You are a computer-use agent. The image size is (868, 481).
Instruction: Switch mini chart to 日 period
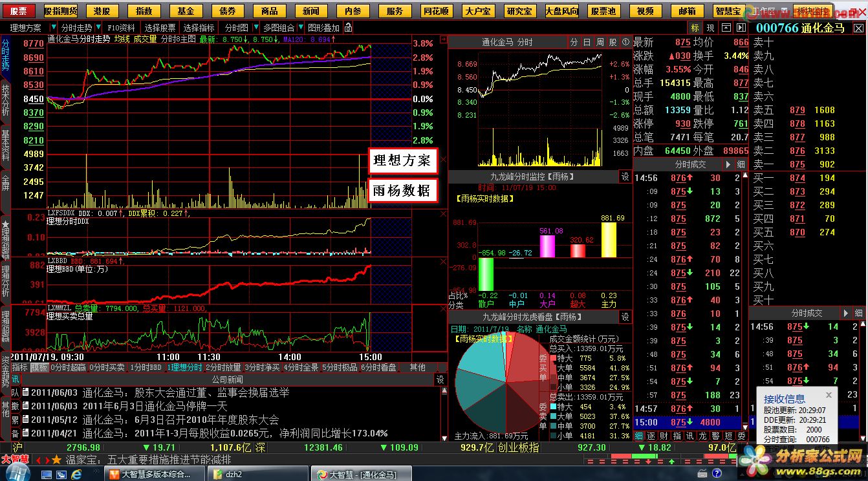click(587, 42)
